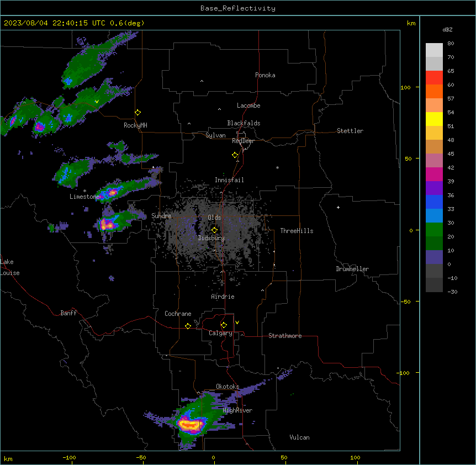
Task: Click the 80 value in dBZ legend
Action: pos(451,44)
